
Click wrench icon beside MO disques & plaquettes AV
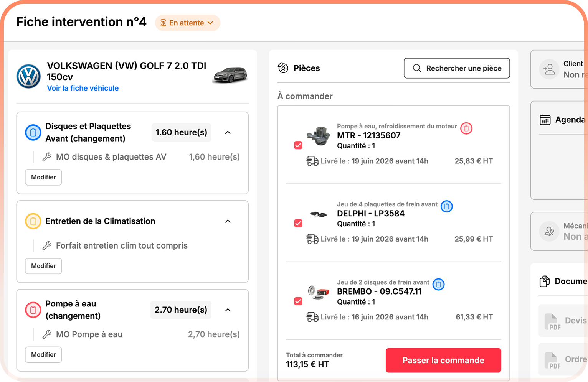point(47,157)
